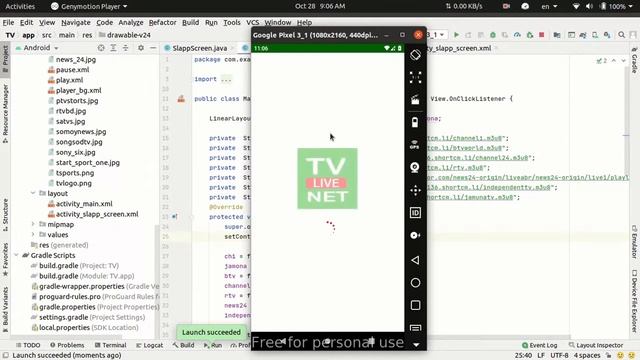Select activity_slapp_screen.xml file
Image resolution: width=640 pixels, height=360 pixels.
[97, 214]
